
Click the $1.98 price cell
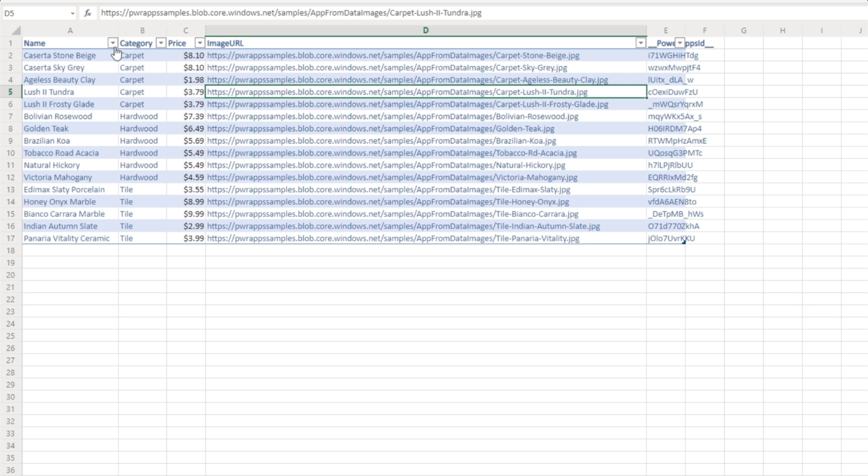click(186, 80)
